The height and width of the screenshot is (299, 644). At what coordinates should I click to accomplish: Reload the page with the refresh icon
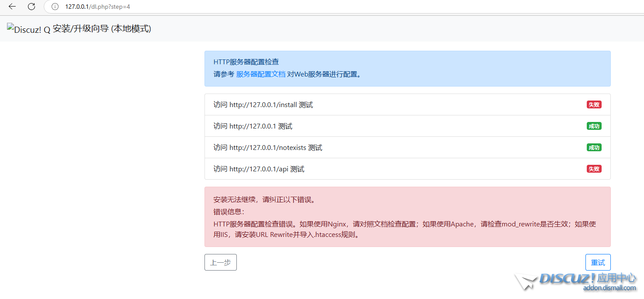(31, 7)
